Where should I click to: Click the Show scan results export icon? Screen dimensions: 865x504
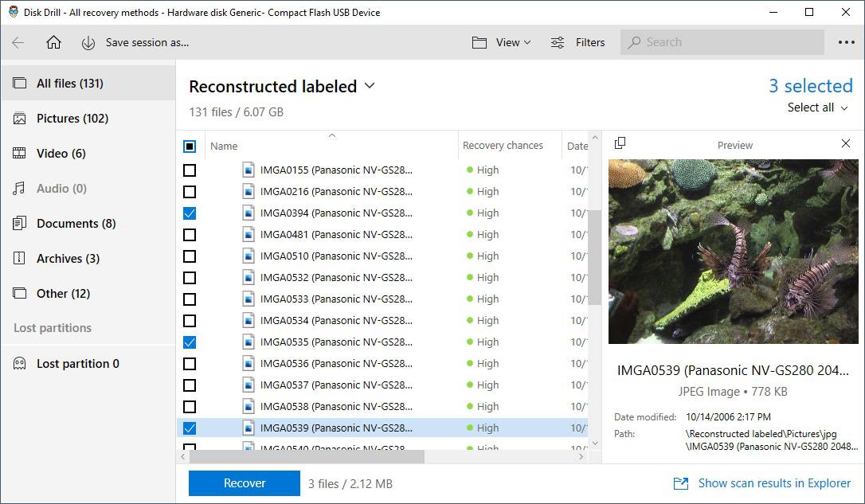pos(681,483)
